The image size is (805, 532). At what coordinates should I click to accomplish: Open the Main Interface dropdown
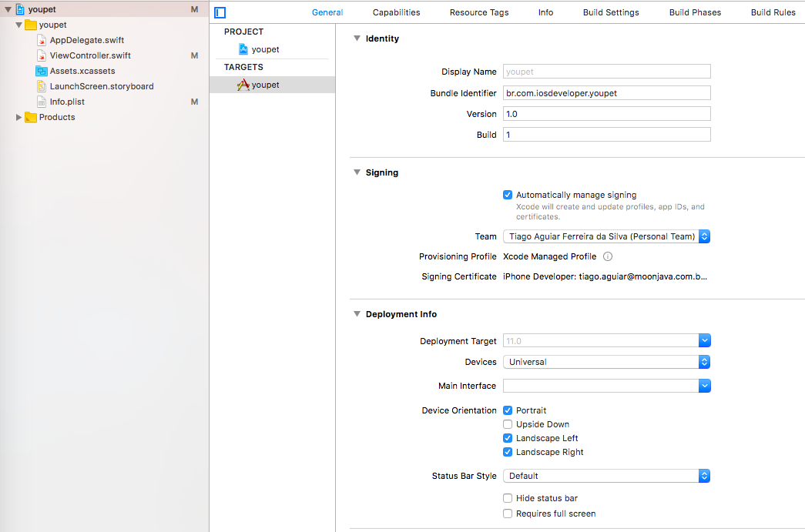704,386
